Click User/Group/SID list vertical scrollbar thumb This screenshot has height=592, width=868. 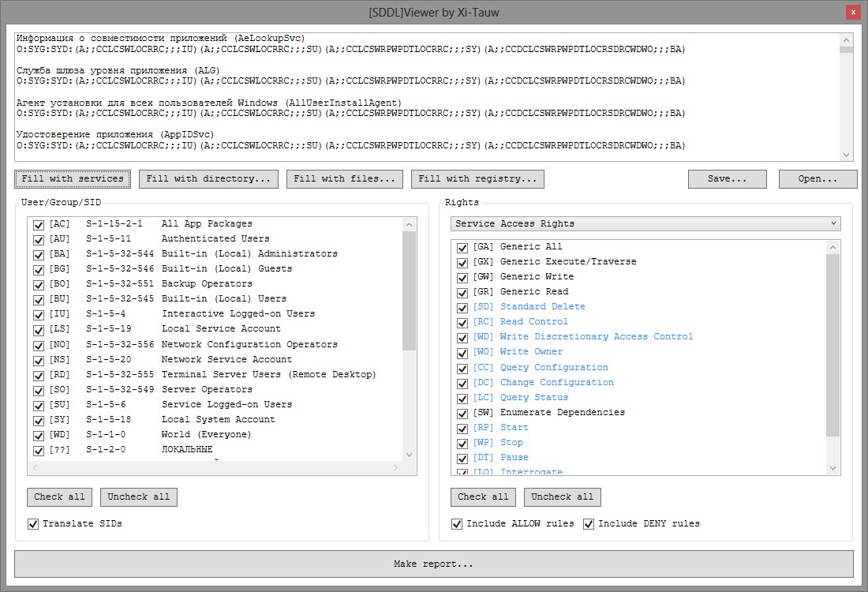click(409, 290)
